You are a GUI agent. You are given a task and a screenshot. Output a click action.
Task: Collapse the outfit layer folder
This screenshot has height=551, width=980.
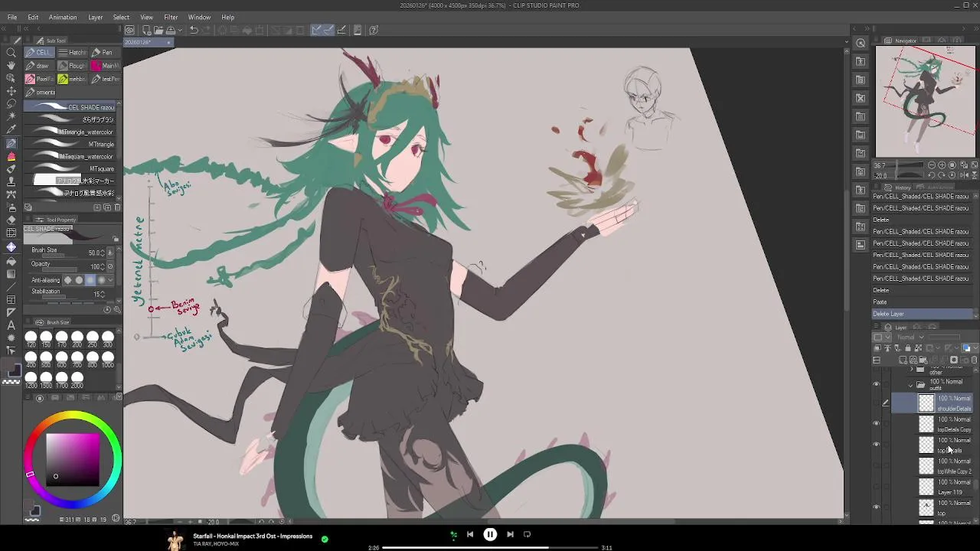click(x=911, y=385)
